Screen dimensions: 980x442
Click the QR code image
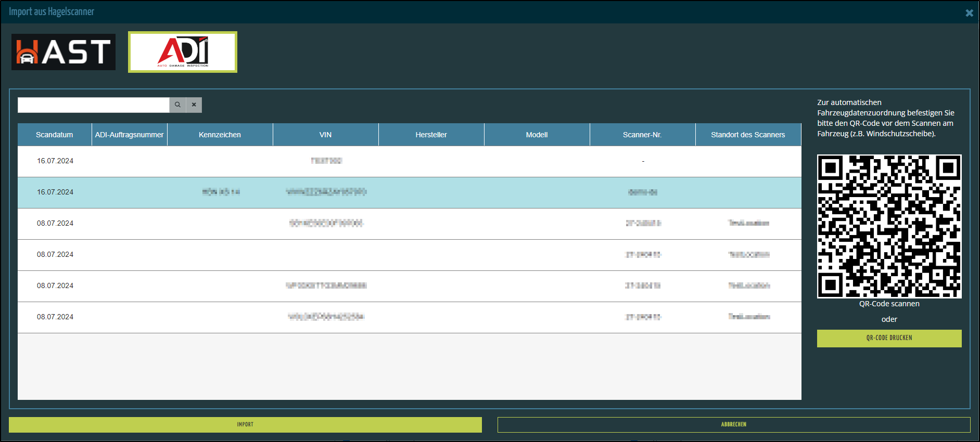point(889,226)
